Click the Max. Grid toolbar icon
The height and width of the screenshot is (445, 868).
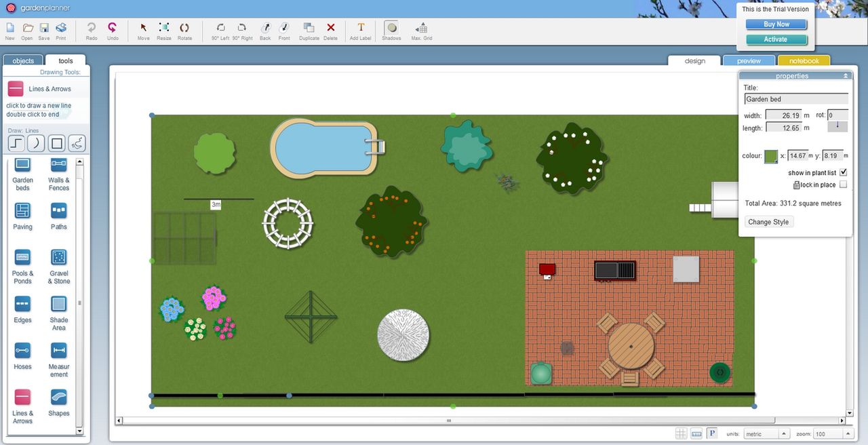(x=422, y=31)
